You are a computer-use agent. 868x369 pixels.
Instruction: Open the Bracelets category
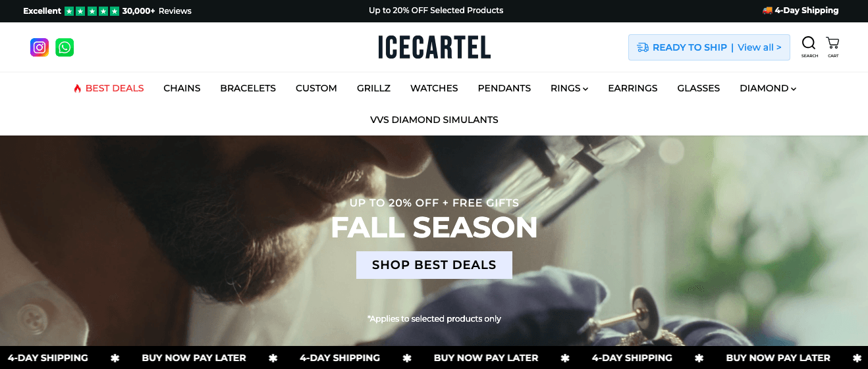(248, 88)
